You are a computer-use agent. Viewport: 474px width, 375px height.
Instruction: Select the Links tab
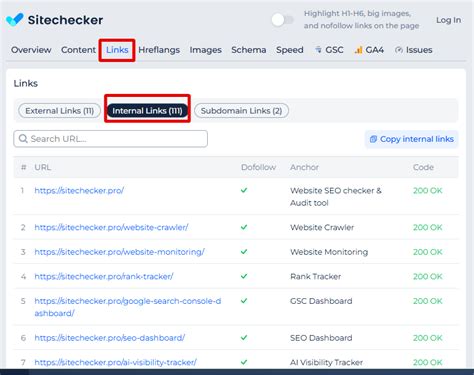(x=117, y=50)
